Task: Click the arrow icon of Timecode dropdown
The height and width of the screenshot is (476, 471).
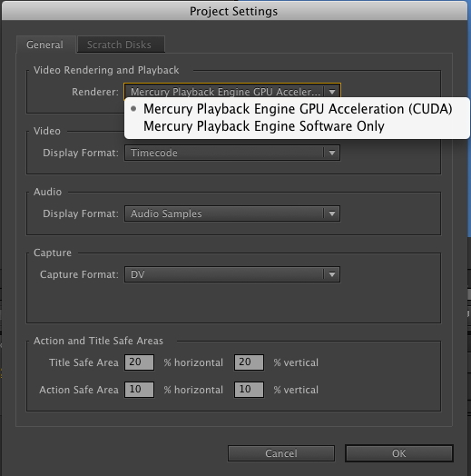Action: pyautogui.click(x=332, y=153)
